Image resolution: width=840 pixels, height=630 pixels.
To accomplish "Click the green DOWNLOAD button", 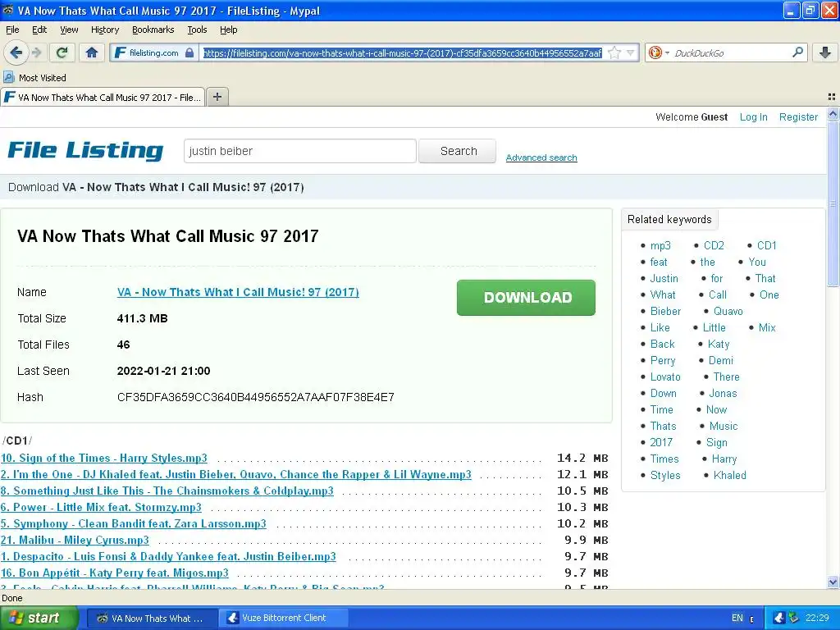I will 526,297.
